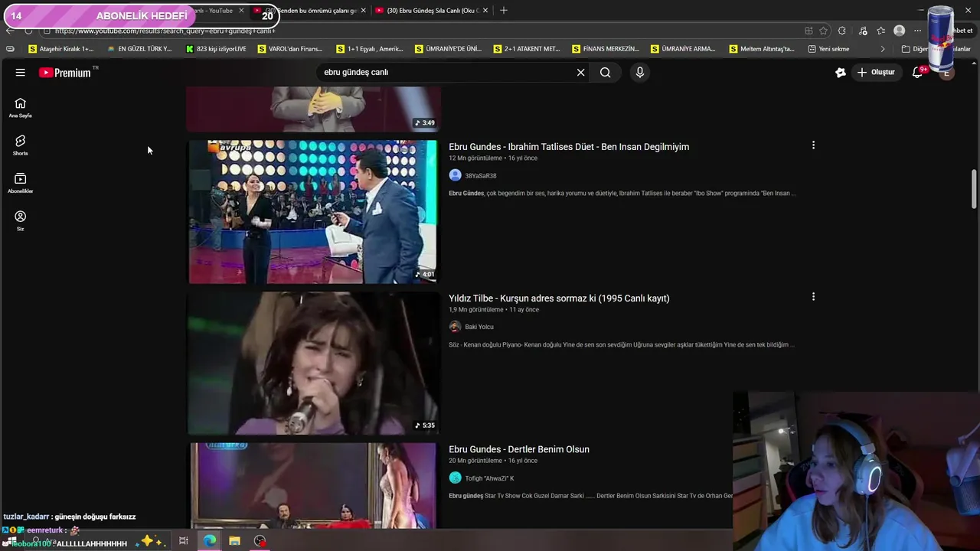The image size is (980, 551).
Task: Open the Edge profile avatar in toolbar
Action: (x=900, y=31)
